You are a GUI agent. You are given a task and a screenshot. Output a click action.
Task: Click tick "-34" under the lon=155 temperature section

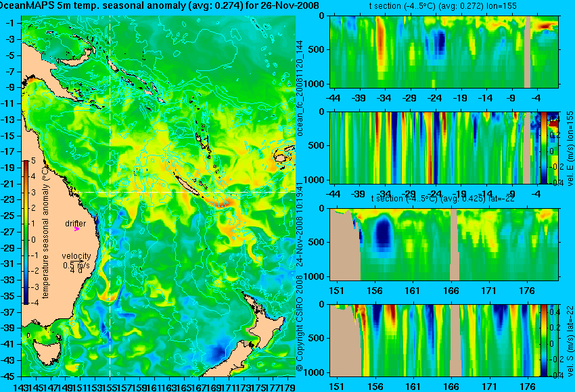click(384, 98)
